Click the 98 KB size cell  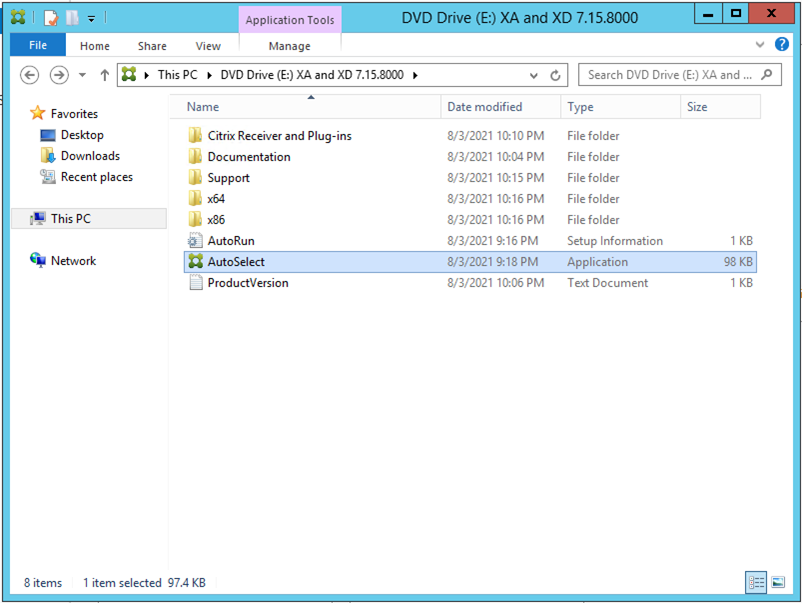(738, 262)
